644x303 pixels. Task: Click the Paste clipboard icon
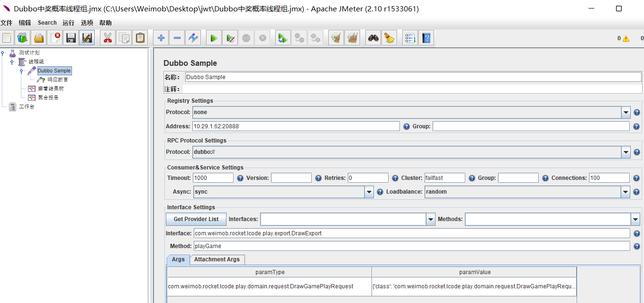(140, 38)
